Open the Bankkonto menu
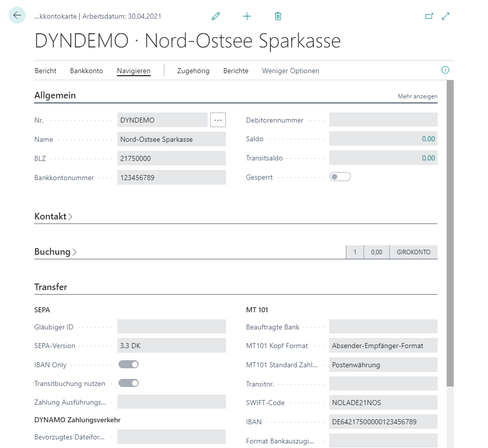Viewport: 488px width, 448px height. click(x=87, y=71)
